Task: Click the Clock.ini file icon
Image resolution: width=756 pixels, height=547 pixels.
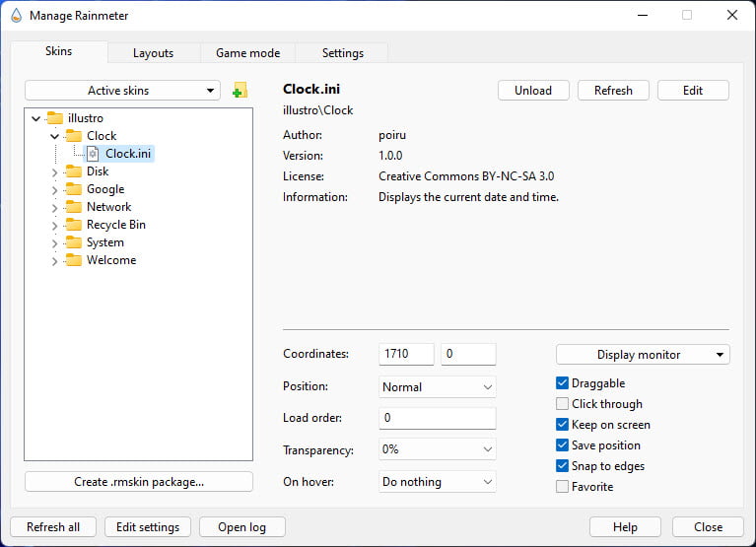Action: pyautogui.click(x=93, y=153)
